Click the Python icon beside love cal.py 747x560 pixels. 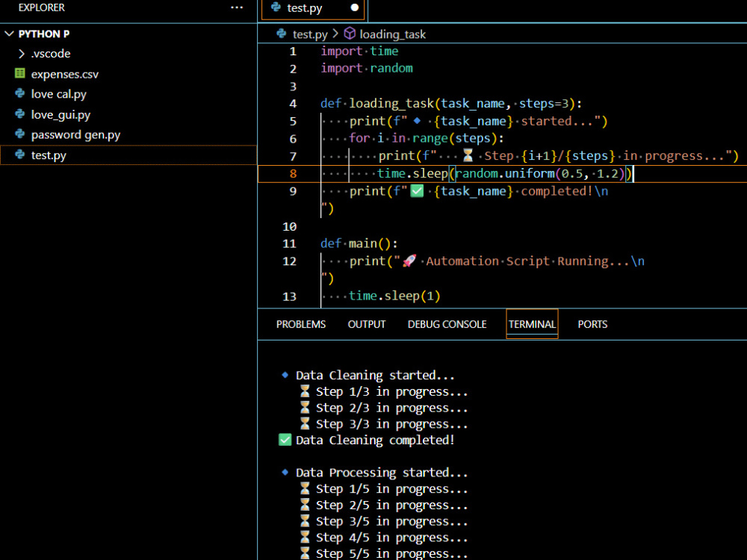[20, 93]
